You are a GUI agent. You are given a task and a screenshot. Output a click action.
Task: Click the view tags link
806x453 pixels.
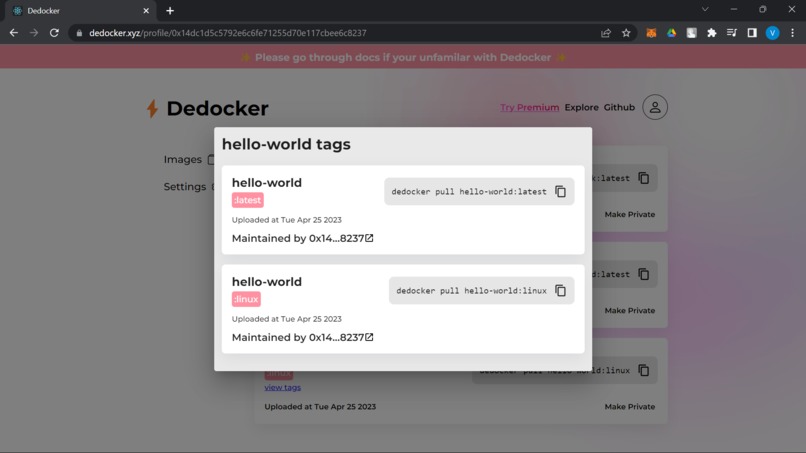282,387
